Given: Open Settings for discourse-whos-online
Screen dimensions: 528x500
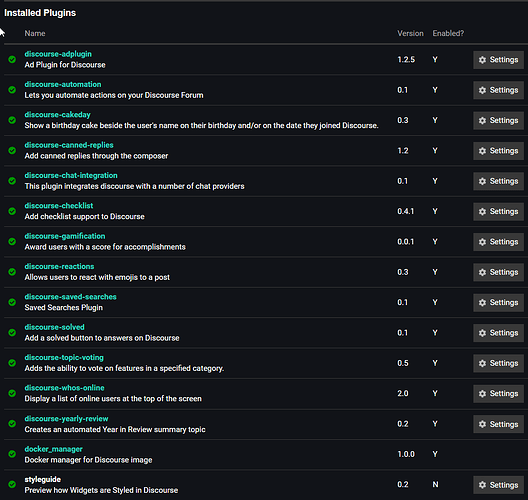Looking at the screenshot, I should (x=498, y=394).
